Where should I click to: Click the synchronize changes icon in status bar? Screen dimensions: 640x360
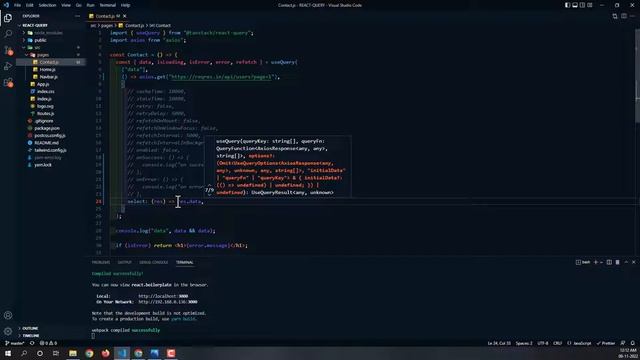click(32, 343)
